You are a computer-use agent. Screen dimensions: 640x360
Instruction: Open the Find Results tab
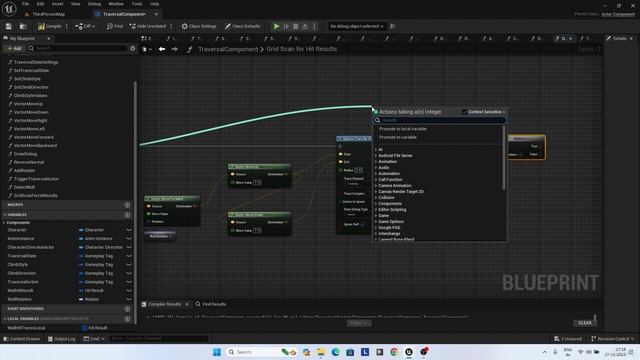210,304
